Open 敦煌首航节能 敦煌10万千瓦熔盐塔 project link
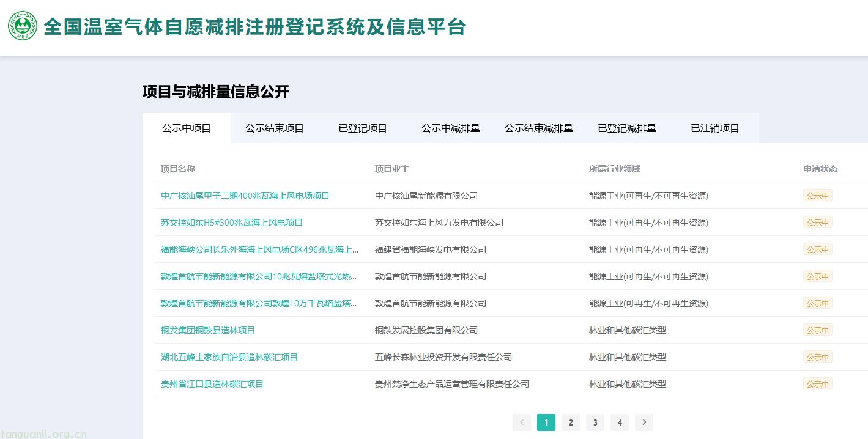The width and height of the screenshot is (868, 439). click(x=260, y=303)
